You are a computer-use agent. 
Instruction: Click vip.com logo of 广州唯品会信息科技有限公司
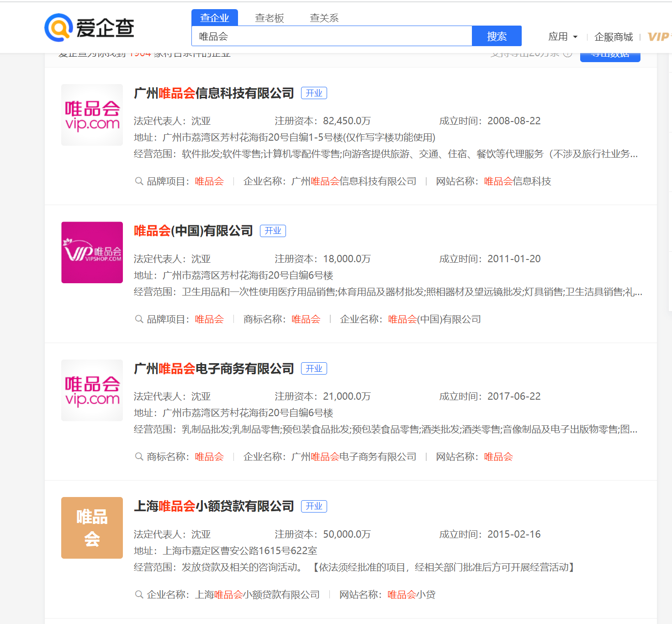(92, 115)
